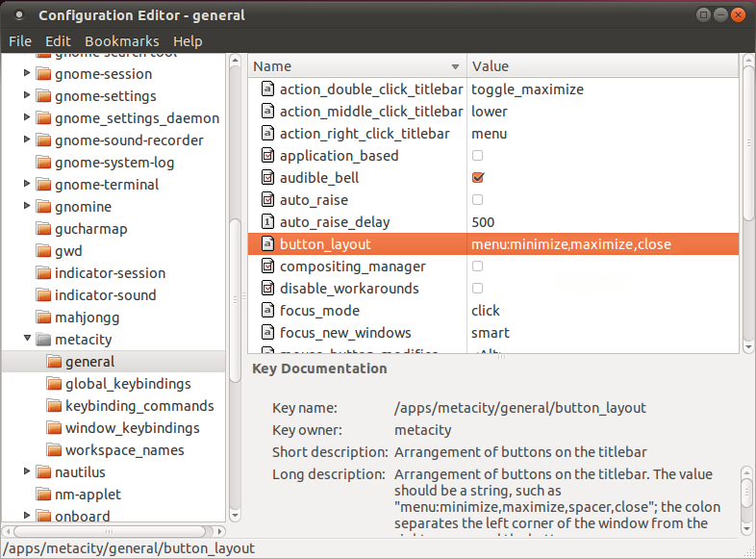Click the gucharmap folder icon

(x=43, y=229)
